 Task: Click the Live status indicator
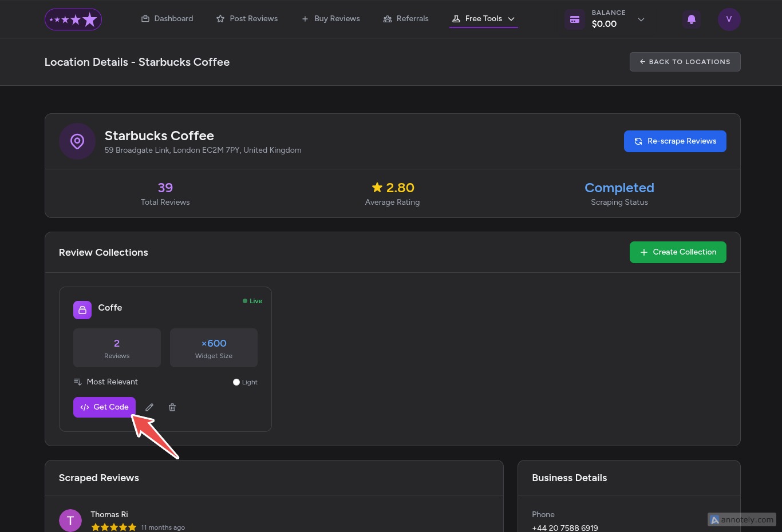pos(252,301)
